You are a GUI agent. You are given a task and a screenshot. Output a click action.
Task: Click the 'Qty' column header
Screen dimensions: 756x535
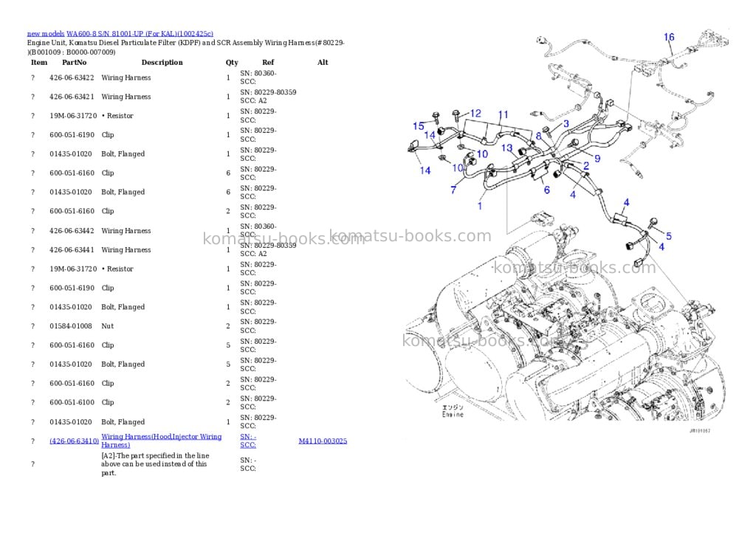pyautogui.click(x=232, y=63)
